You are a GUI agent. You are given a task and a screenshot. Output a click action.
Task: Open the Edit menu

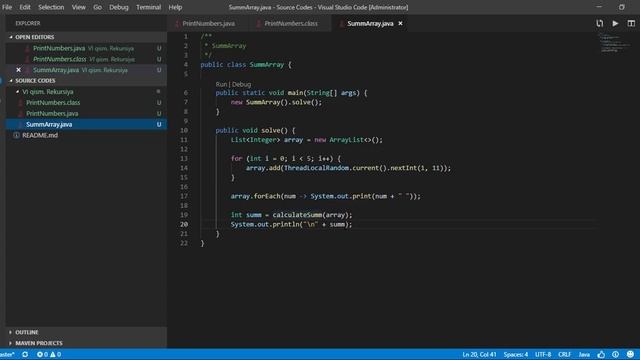tap(25, 7)
